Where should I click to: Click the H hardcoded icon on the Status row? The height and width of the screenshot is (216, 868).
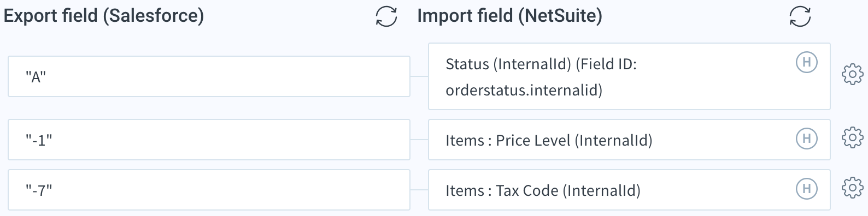806,62
